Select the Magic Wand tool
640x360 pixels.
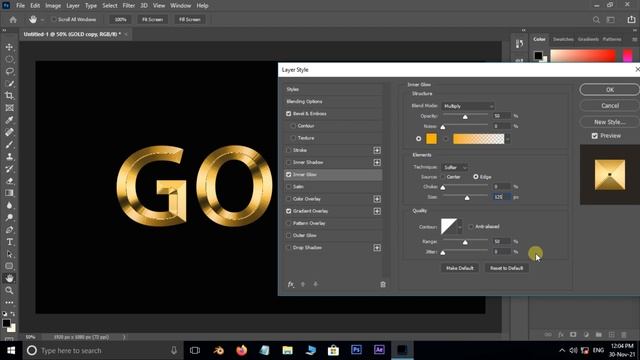click(9, 84)
